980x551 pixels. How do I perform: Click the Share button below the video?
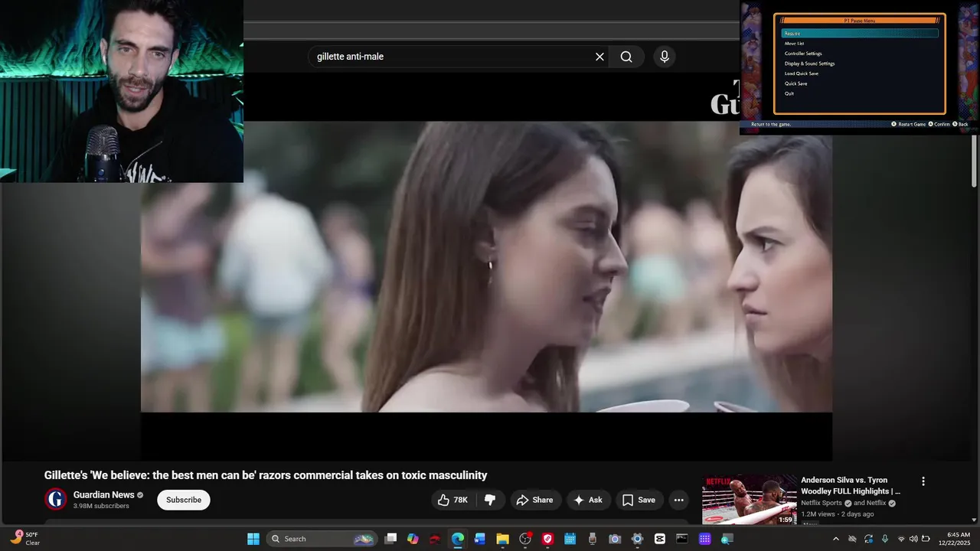(x=534, y=500)
